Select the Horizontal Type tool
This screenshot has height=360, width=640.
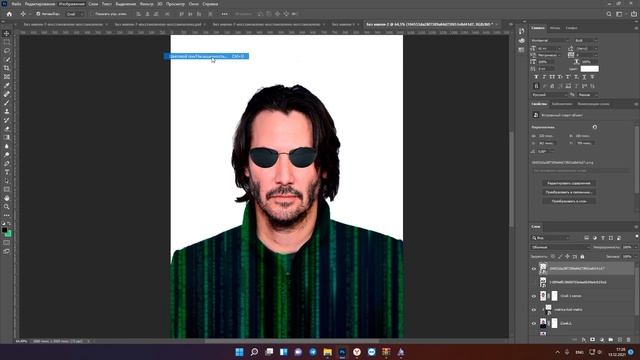[7, 172]
